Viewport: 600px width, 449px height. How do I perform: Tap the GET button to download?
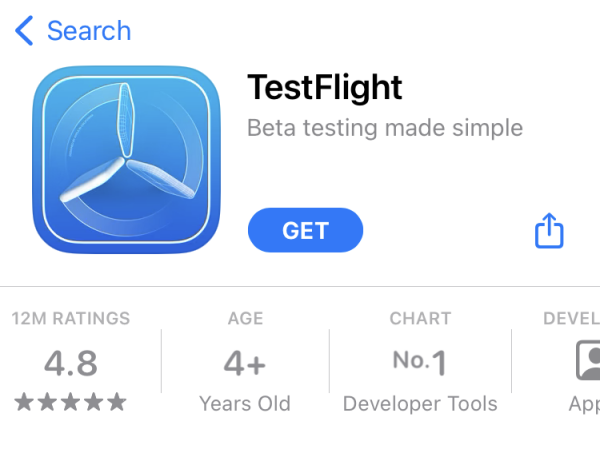(x=305, y=230)
